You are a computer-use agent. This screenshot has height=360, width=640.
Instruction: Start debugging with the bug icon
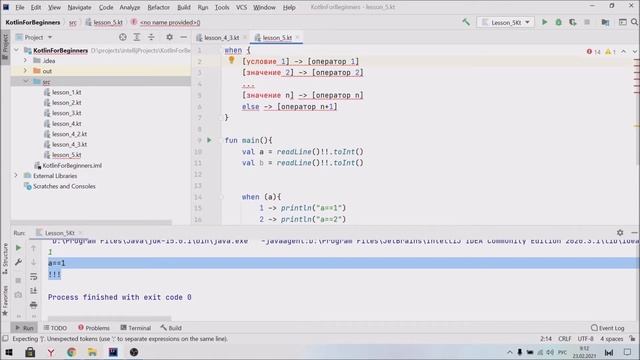tap(559, 22)
